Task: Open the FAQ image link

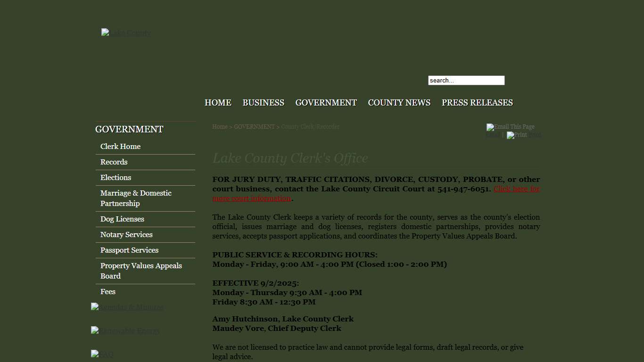Action: tap(102, 354)
